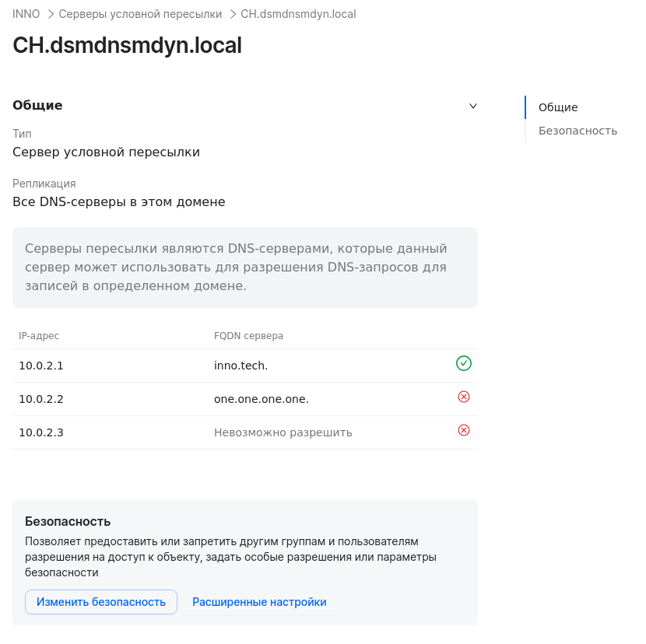Select IP address 10.0.2.2
Image resolution: width=646 pixels, height=644 pixels.
click(41, 399)
